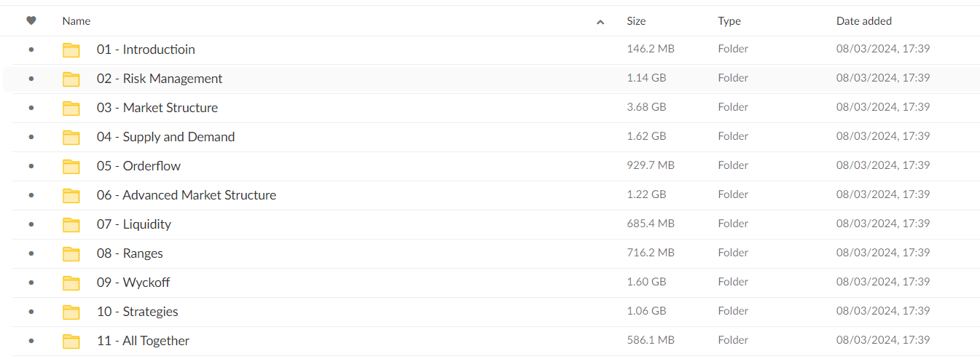Select the 08 - Ranges row size cell

[x=651, y=253]
